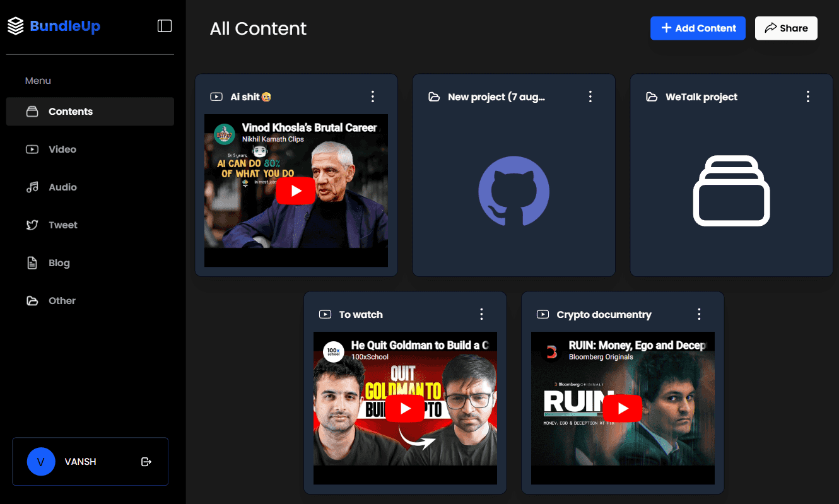Open options menu for To watch card
The height and width of the screenshot is (504, 839).
tap(482, 314)
